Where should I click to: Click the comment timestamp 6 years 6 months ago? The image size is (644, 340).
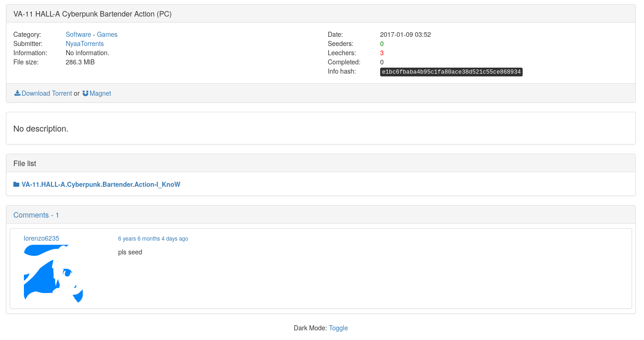pyautogui.click(x=153, y=239)
